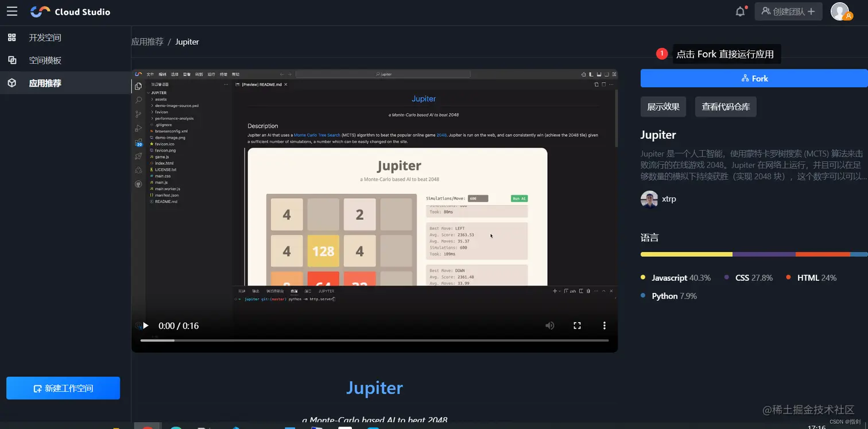Play the Jupiter demo video

click(x=145, y=326)
